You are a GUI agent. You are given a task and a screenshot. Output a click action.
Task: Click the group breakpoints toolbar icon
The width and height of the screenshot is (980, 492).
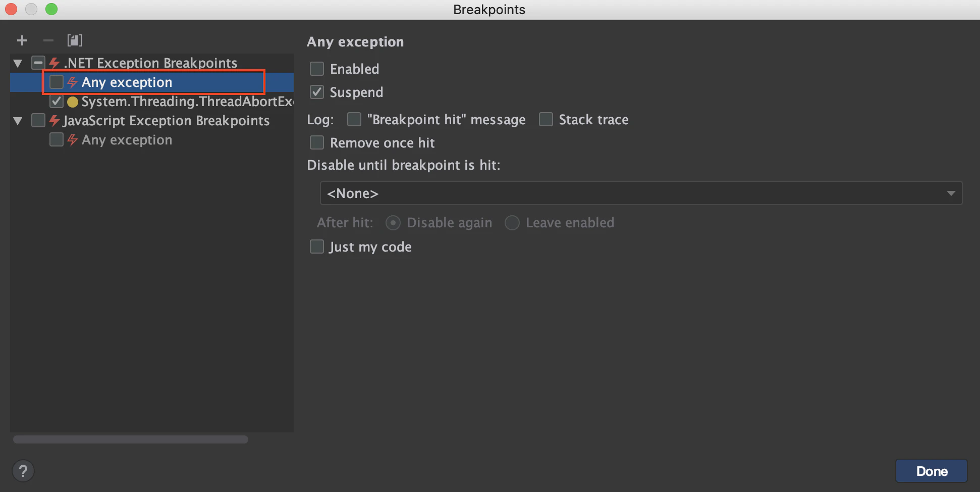(75, 40)
